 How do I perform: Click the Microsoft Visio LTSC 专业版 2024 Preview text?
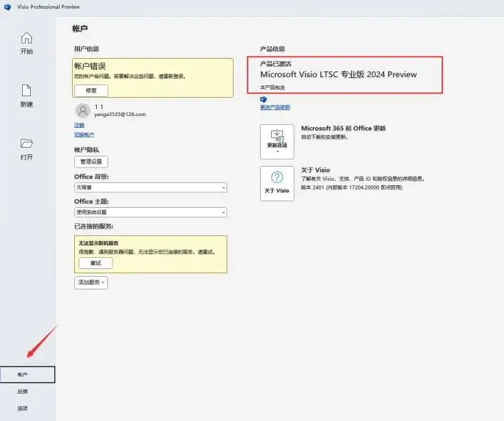(x=339, y=74)
